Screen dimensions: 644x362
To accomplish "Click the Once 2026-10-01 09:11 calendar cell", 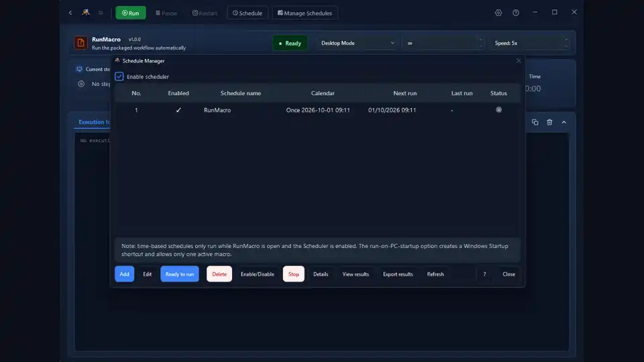I will click(318, 110).
